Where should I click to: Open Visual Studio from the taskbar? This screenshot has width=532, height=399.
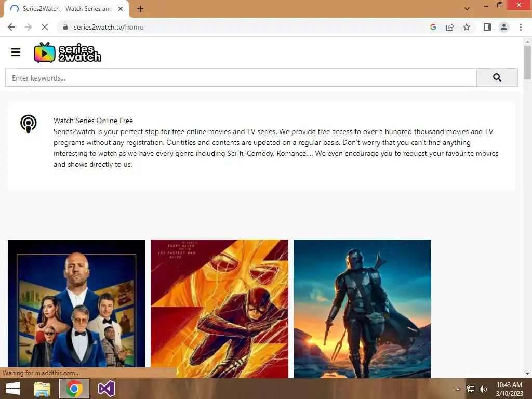(106, 389)
